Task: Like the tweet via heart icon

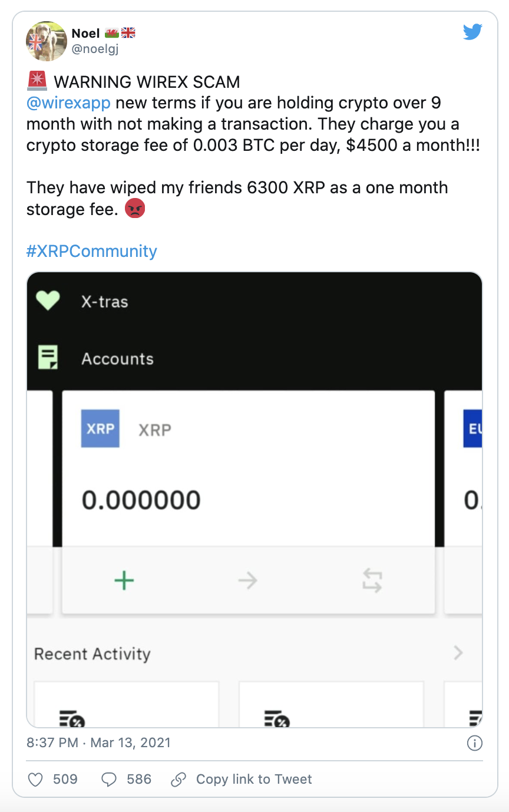Action: click(x=36, y=780)
